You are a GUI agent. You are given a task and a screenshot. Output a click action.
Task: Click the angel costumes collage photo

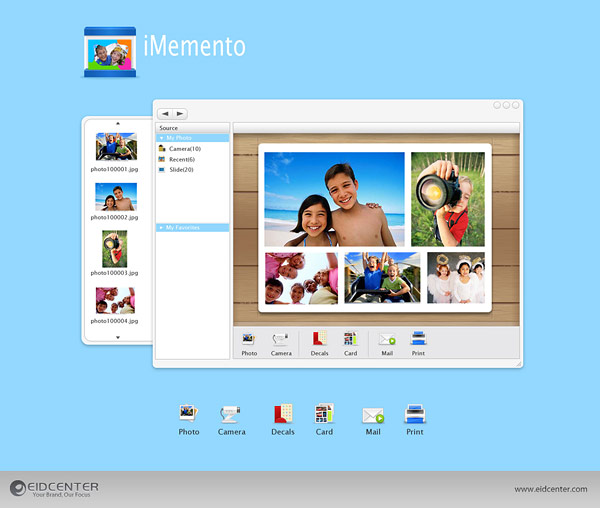coord(456,278)
